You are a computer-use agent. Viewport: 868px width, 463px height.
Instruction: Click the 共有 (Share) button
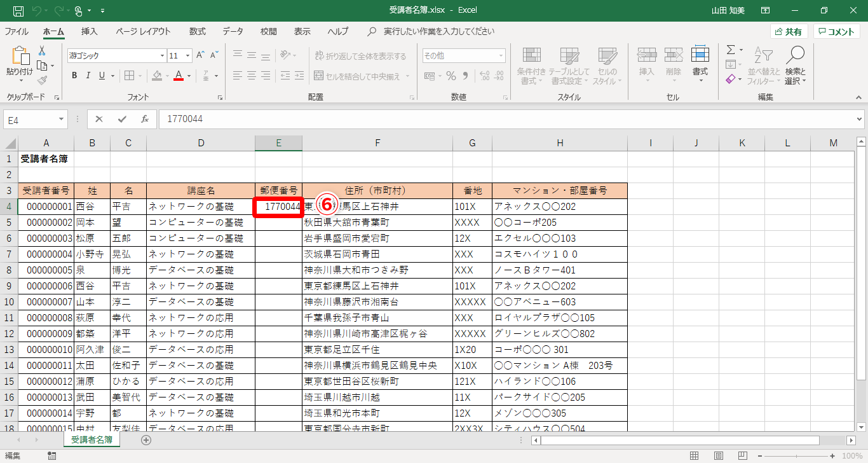789,32
